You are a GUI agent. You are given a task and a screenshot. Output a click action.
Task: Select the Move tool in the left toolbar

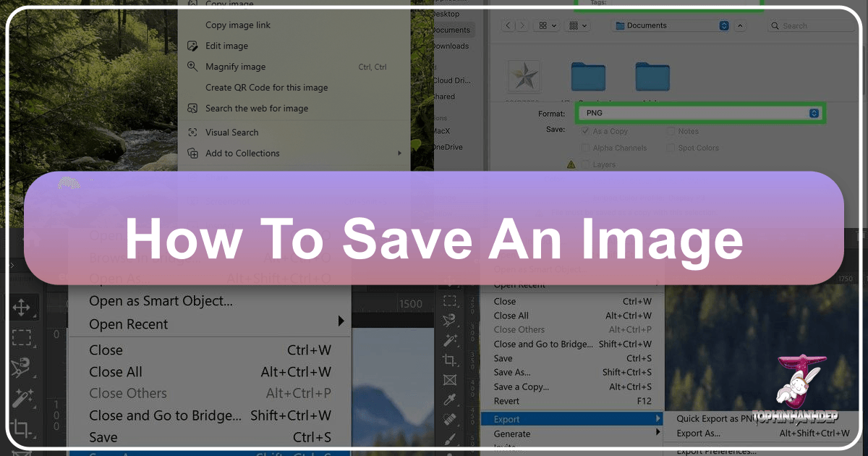[x=21, y=308]
